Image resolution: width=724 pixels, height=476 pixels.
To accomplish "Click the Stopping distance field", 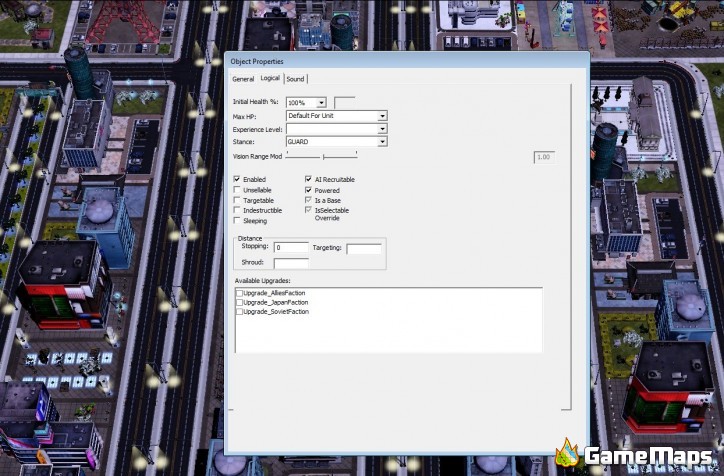I will tap(291, 247).
